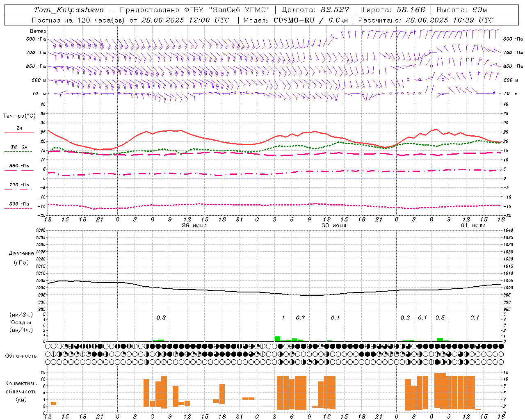Click the Рассчитано: 28.06.2025 16:39 UTC timestamp
The height and width of the screenshot is (420, 525).
(x=426, y=20)
